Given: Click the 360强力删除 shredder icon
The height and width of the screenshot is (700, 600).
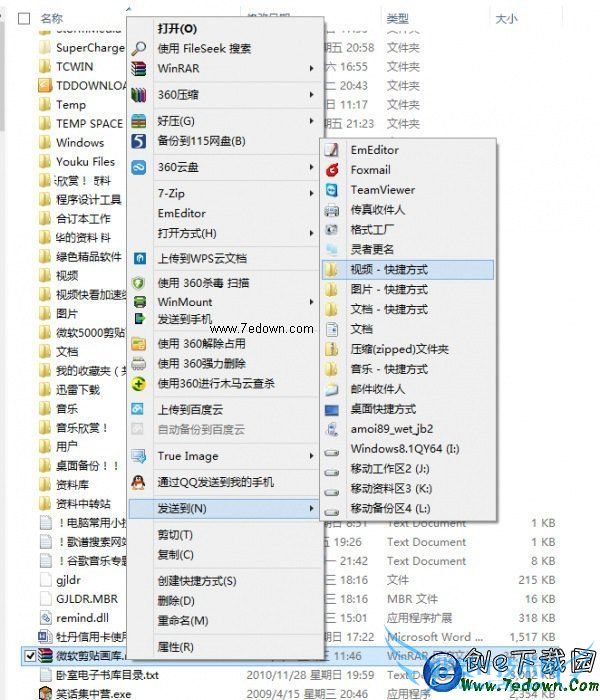Looking at the screenshot, I should click(139, 363).
